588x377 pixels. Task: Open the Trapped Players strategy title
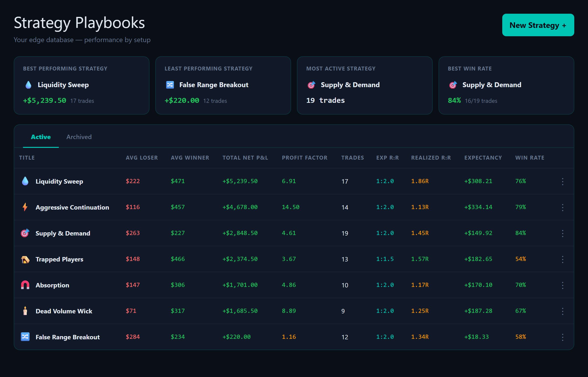(x=60, y=259)
